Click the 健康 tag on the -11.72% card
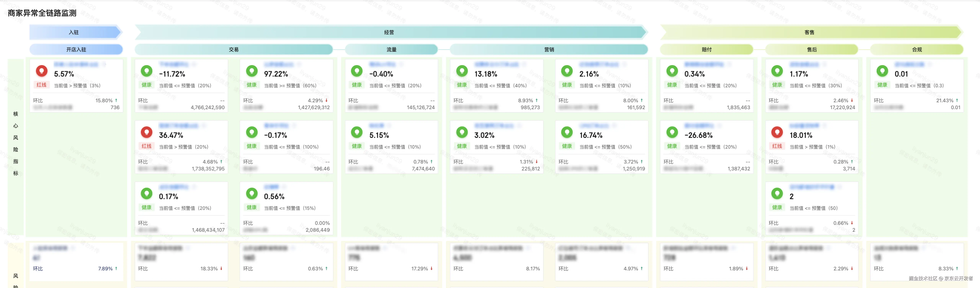This screenshot has height=288, width=980. [x=146, y=85]
